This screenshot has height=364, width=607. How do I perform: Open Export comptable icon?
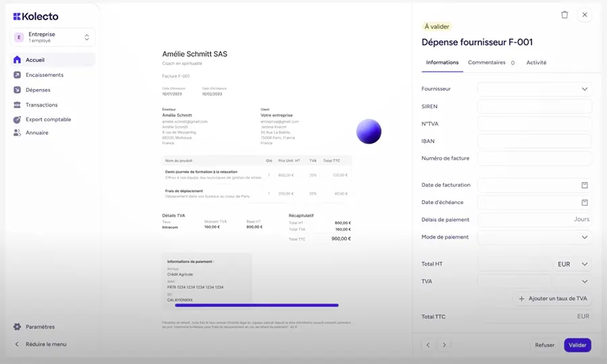[x=17, y=119]
